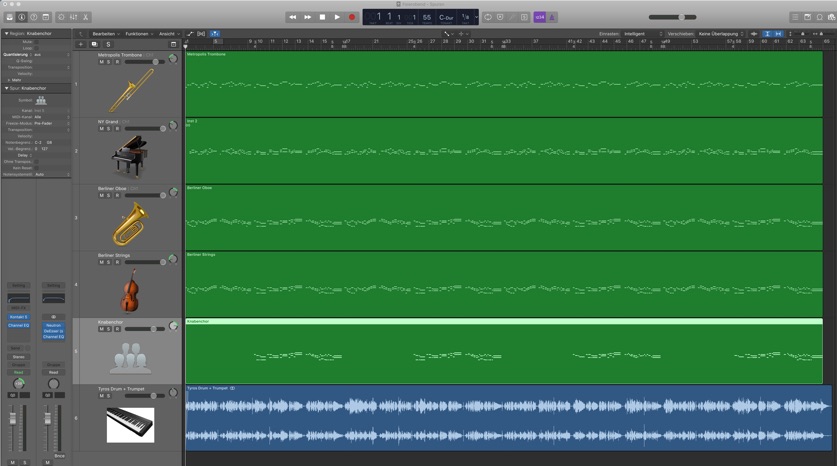Viewport: 837px width, 466px height.
Task: Open the Funktionen menu
Action: [139, 34]
